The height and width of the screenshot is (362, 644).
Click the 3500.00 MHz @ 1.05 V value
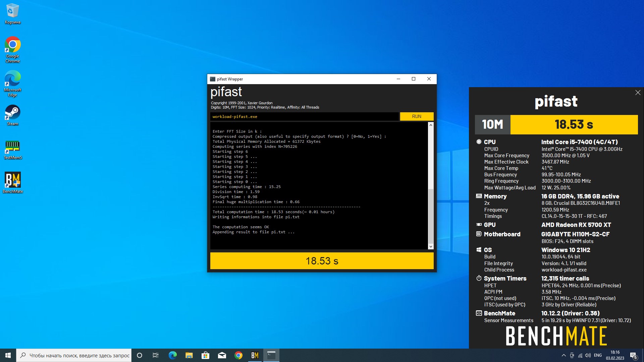tap(565, 156)
